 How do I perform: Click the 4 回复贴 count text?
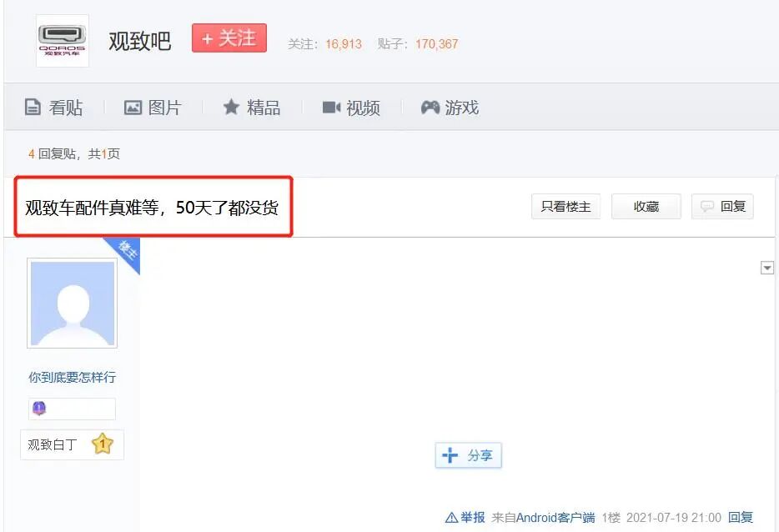tap(53, 154)
